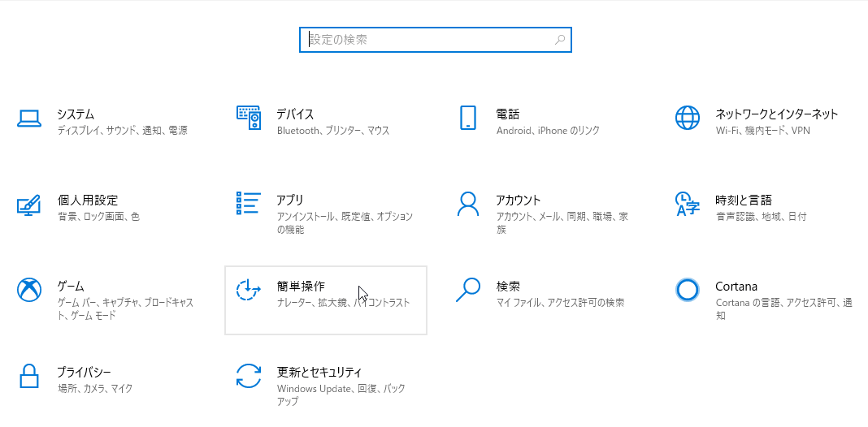Click the Cortana circle icon
Image resolution: width=868 pixels, height=427 pixels.
click(x=688, y=290)
